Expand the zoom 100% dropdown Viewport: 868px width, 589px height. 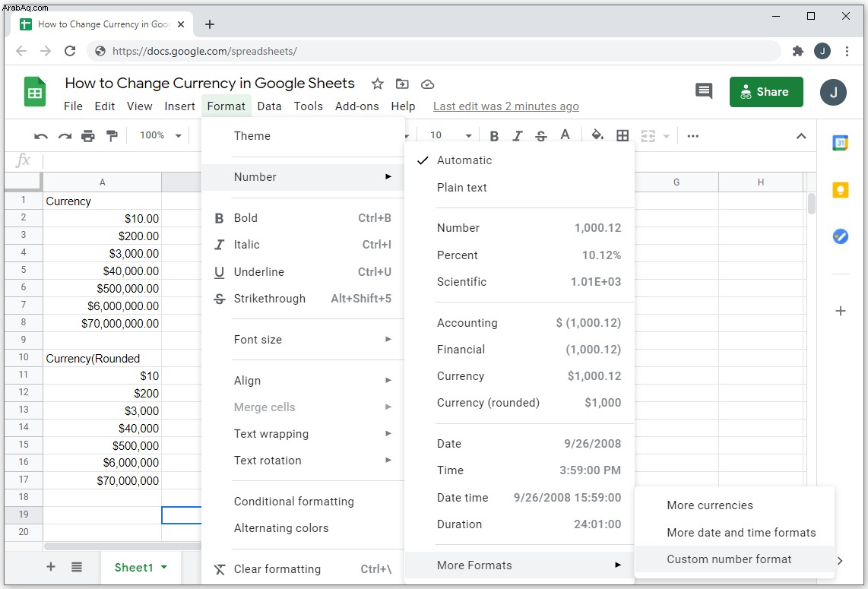179,135
